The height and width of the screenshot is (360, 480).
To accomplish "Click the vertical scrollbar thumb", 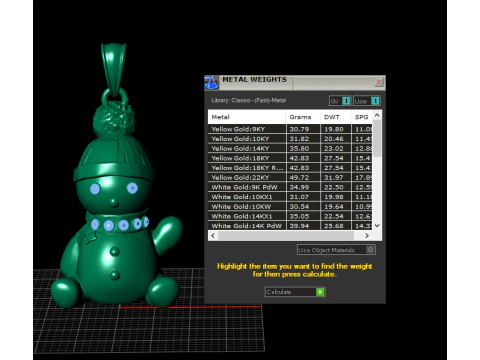I will point(377,138).
